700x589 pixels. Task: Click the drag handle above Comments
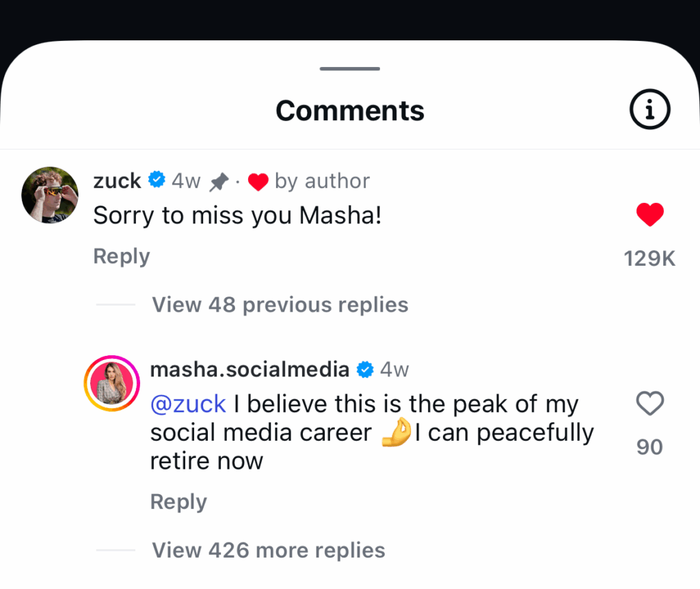coord(349,68)
